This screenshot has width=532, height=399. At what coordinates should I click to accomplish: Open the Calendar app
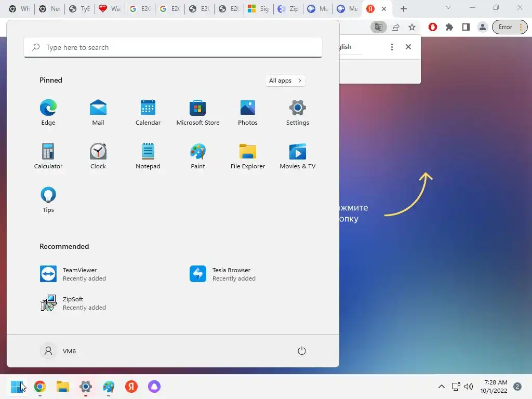pyautogui.click(x=148, y=113)
